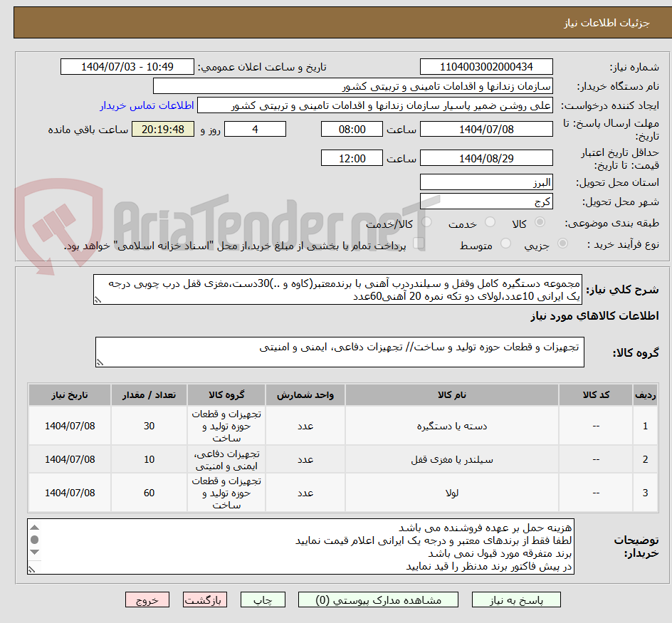This screenshot has height=623, width=672.
Task: Click the تعداد / مقدار column header
Action: click(x=149, y=395)
